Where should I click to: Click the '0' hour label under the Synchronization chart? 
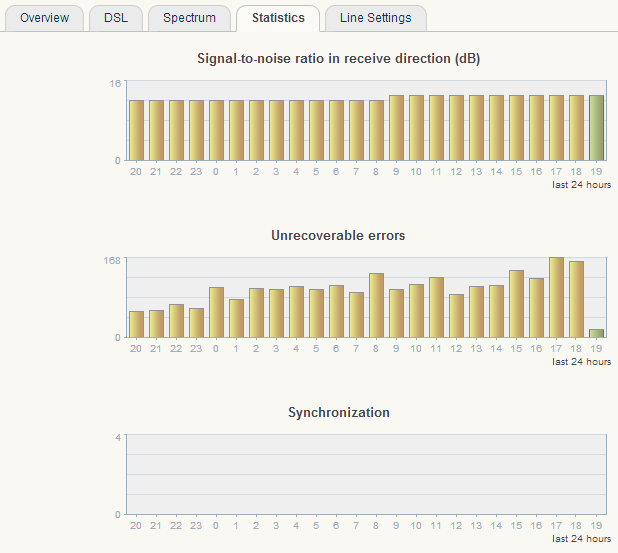(x=216, y=526)
